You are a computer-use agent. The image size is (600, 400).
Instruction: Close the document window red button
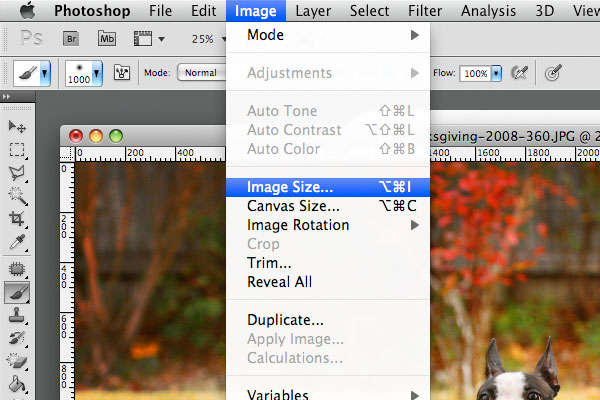76,136
